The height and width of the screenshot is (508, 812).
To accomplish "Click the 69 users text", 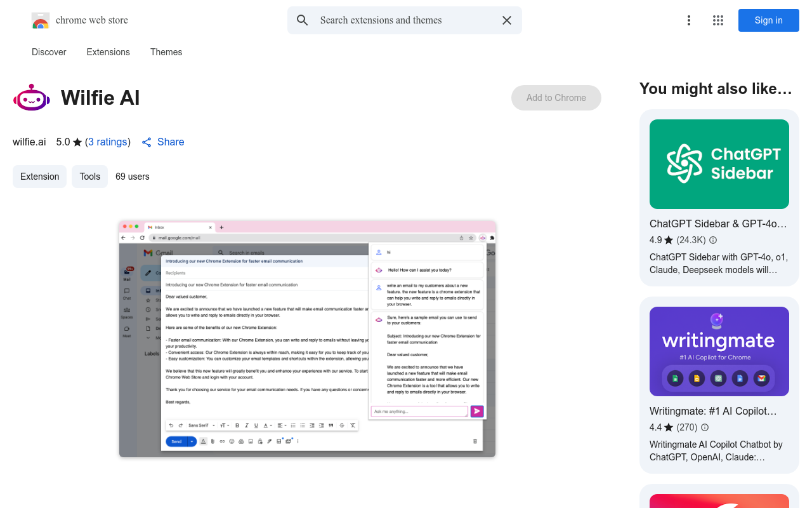I will point(133,177).
